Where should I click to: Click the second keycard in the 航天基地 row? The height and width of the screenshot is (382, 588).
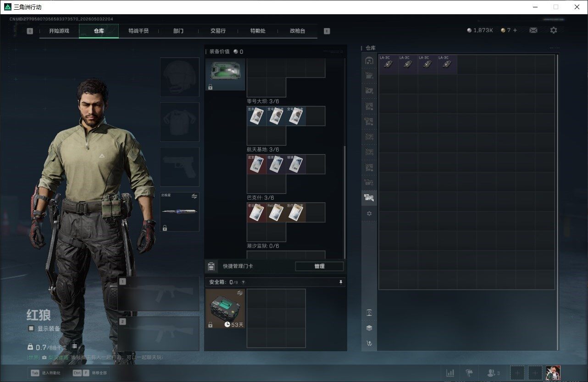pyautogui.click(x=276, y=164)
